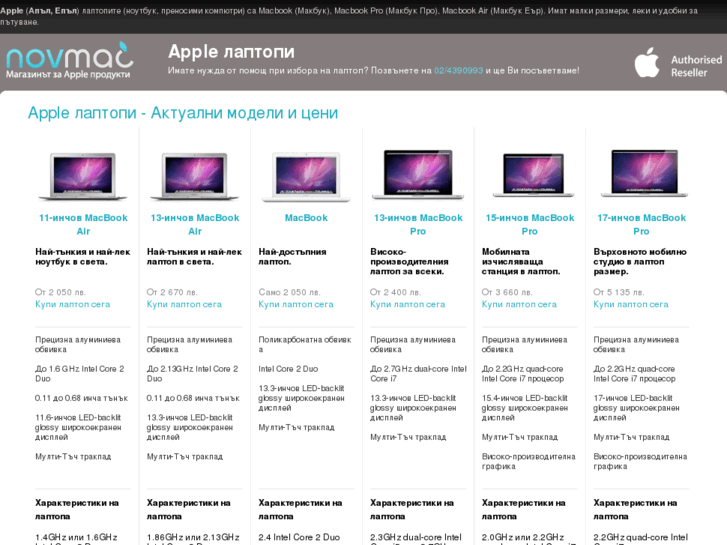This screenshot has width=727, height=545.
Task: Open 11-инчов MacBook Air product image
Action: [83, 177]
